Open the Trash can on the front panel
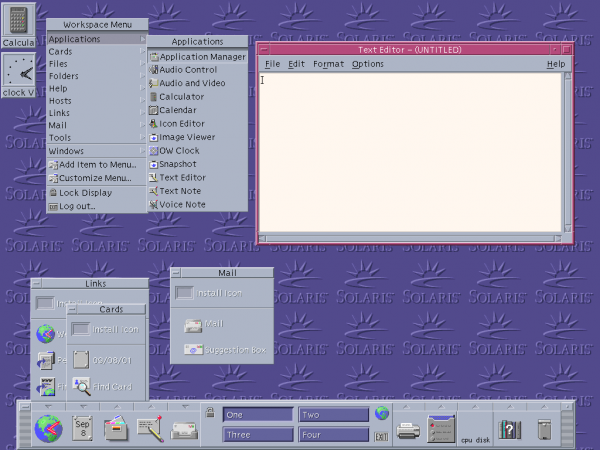600x450 pixels. point(544,430)
